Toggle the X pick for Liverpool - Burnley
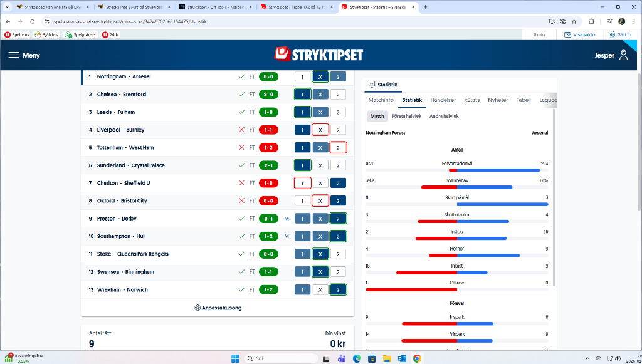The image size is (642, 364). tap(320, 130)
